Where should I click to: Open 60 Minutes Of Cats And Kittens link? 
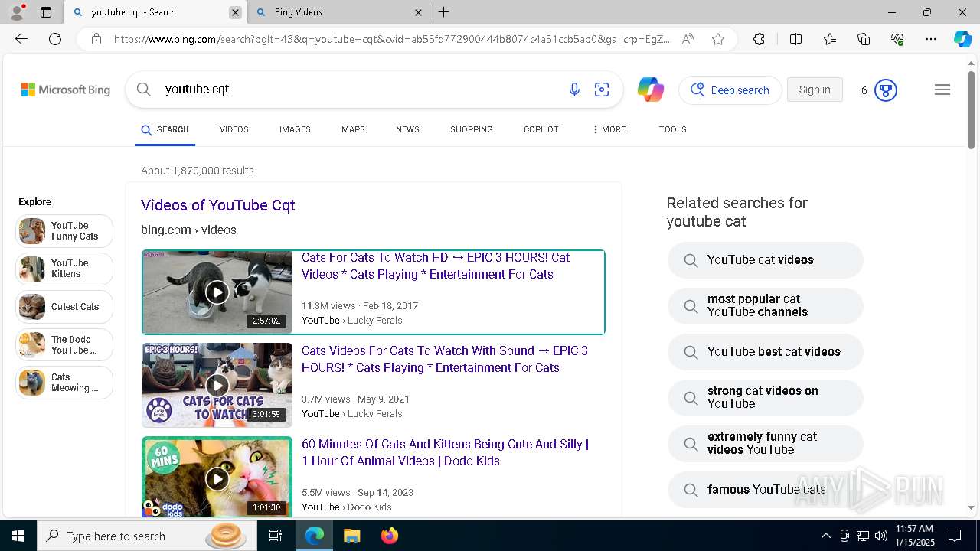click(445, 452)
